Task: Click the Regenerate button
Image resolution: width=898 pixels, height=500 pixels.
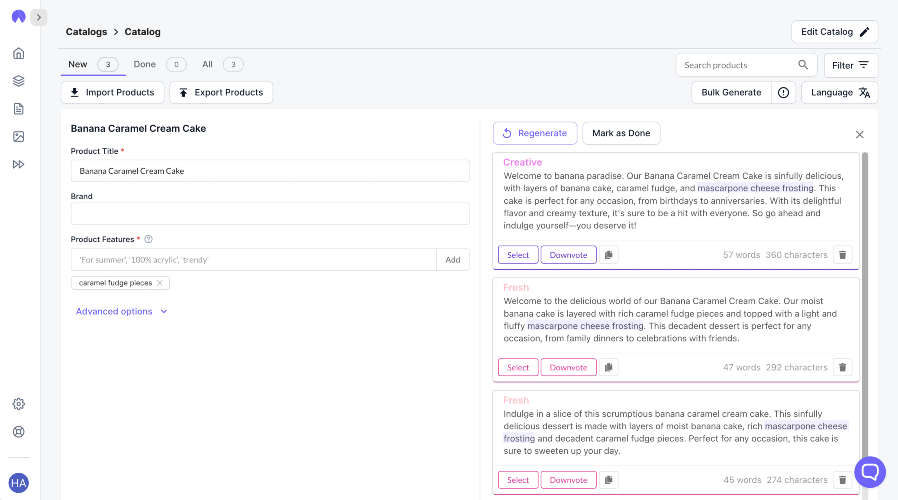Action: (x=535, y=133)
